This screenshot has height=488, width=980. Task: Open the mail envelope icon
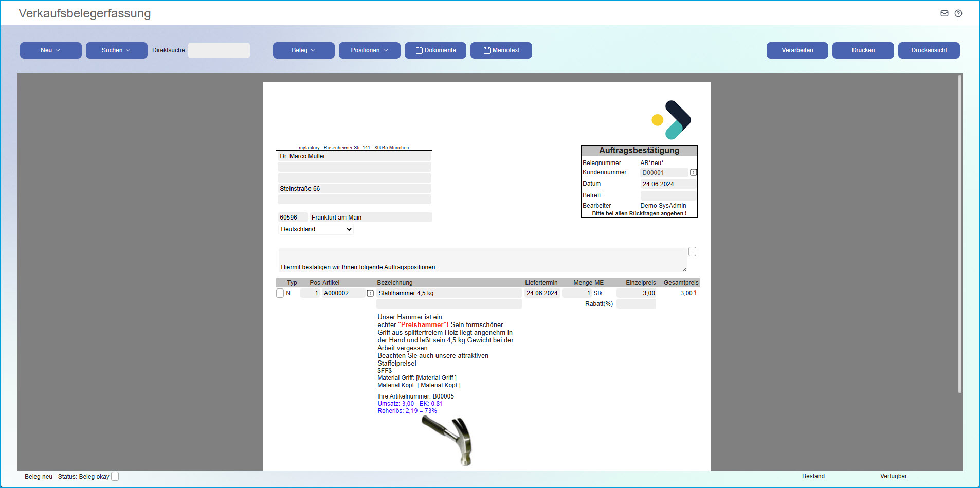(x=945, y=13)
